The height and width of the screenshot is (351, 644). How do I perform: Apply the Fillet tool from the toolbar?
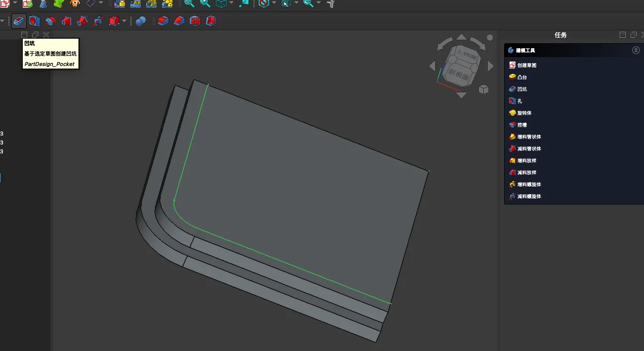coord(163,21)
